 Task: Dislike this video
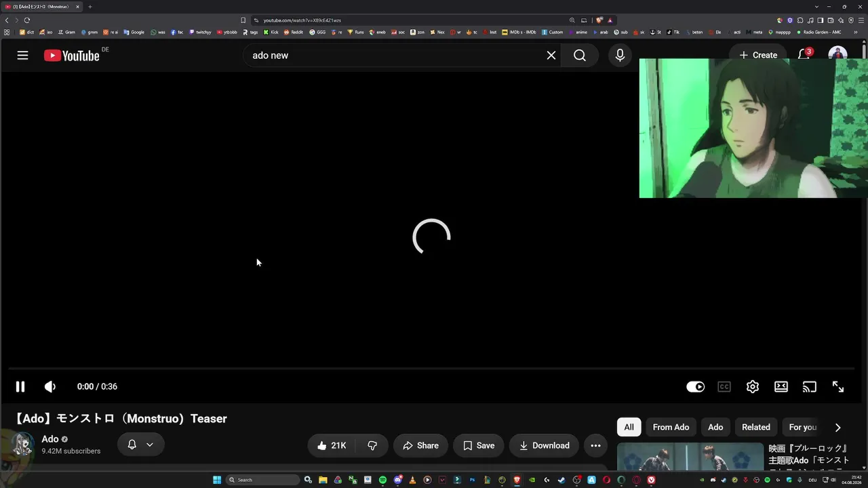(372, 445)
